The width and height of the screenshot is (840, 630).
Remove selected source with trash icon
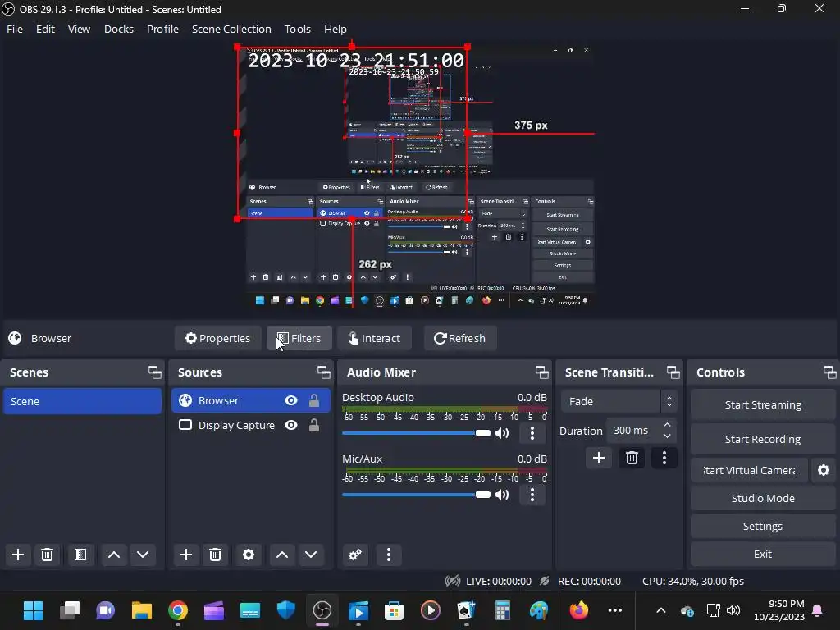click(x=216, y=555)
